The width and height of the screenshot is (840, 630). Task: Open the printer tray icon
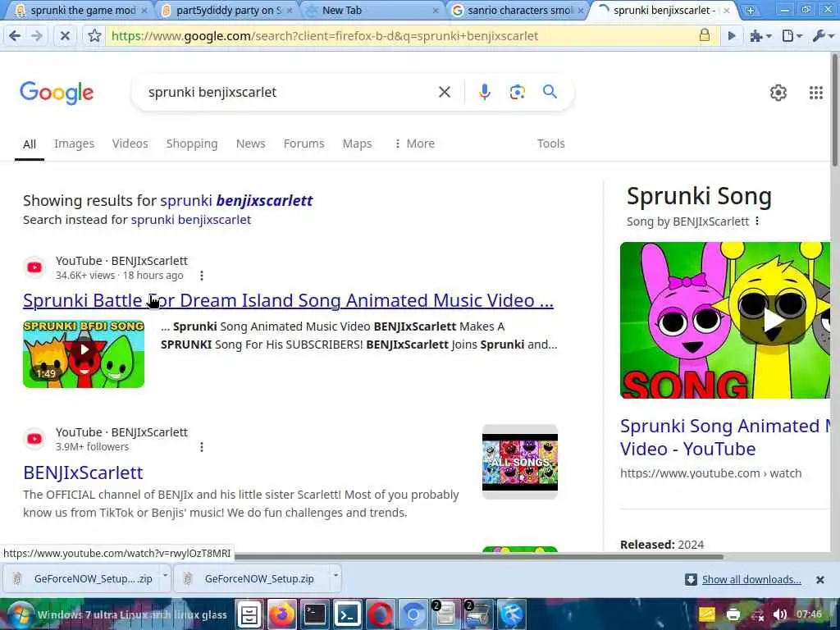733,614
